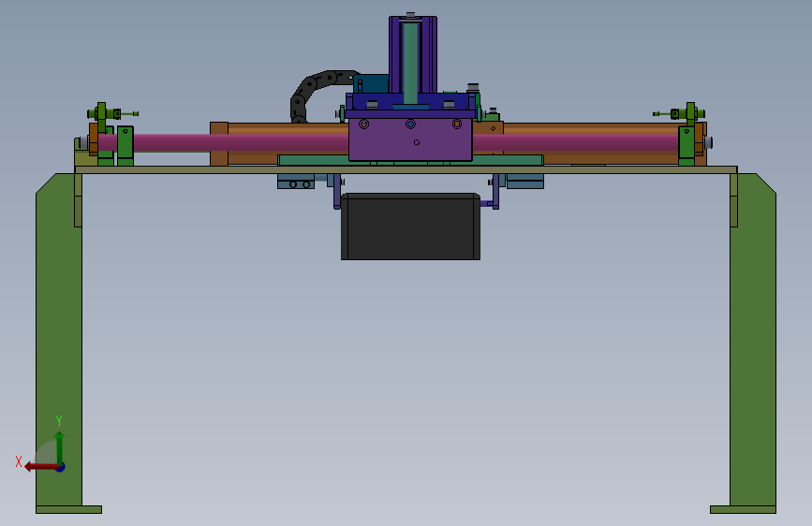Select the orange end flange left of the carriage
812x526 pixels.
click(219, 144)
